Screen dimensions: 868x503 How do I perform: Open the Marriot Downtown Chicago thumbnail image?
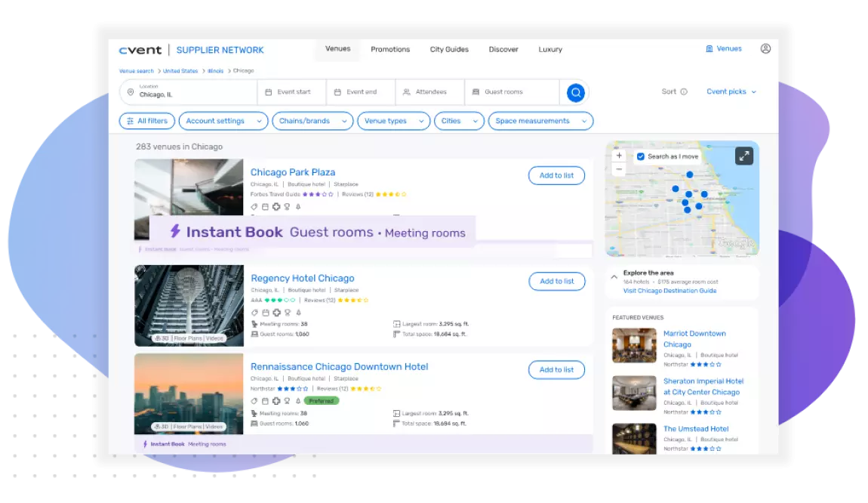[x=634, y=346]
